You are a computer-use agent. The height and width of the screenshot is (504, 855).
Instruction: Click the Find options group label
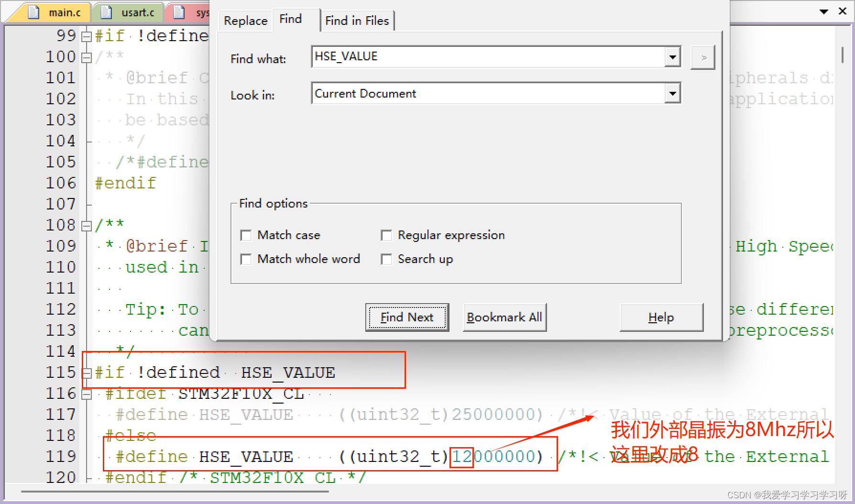tap(274, 204)
